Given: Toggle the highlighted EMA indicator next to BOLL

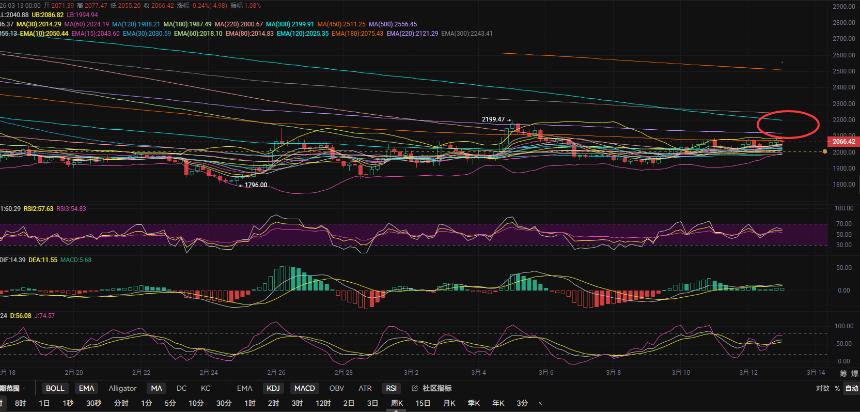Looking at the screenshot, I should [86, 388].
